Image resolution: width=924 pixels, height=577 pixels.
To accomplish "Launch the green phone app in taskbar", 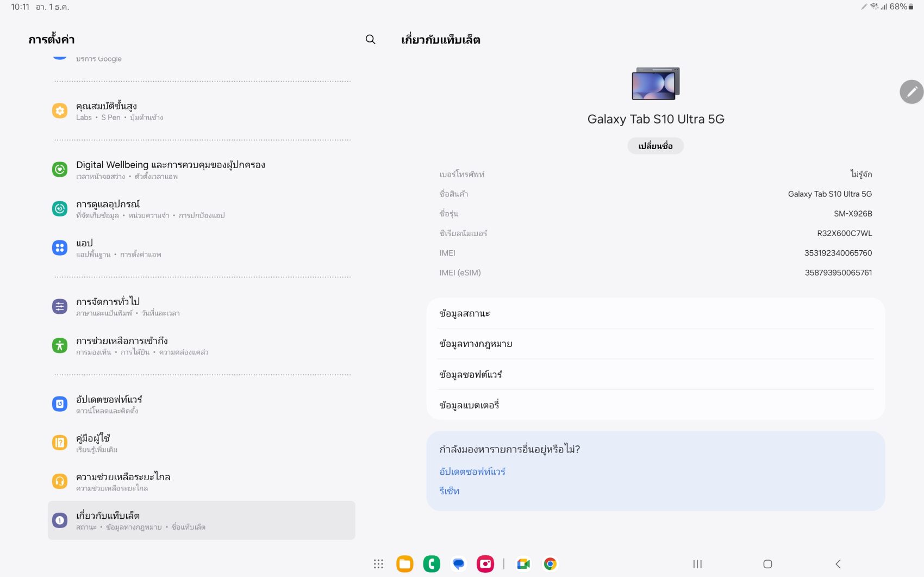I will pyautogui.click(x=432, y=564).
